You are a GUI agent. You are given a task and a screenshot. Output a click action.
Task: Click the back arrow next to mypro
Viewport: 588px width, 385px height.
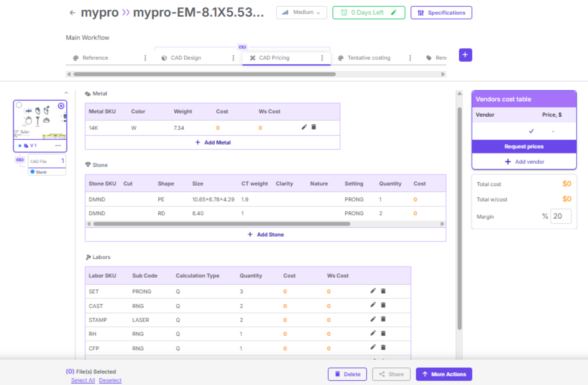coord(72,13)
